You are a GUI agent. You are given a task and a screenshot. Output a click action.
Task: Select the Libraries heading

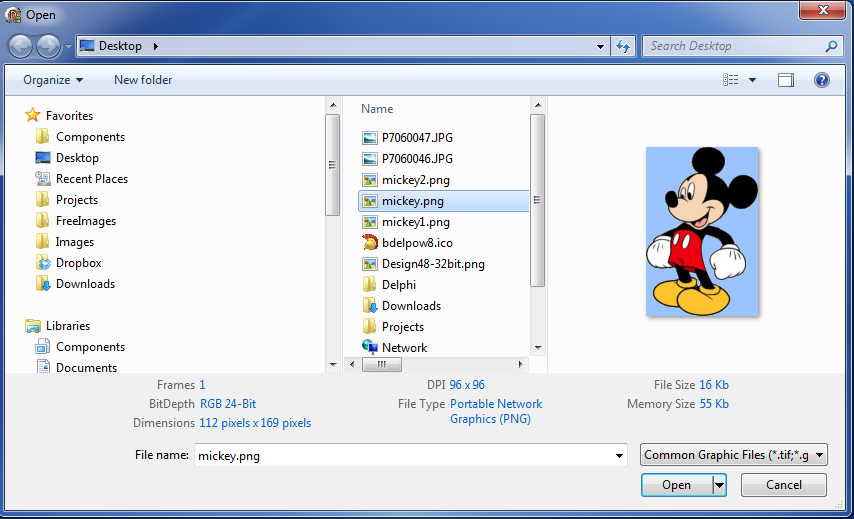point(57,326)
